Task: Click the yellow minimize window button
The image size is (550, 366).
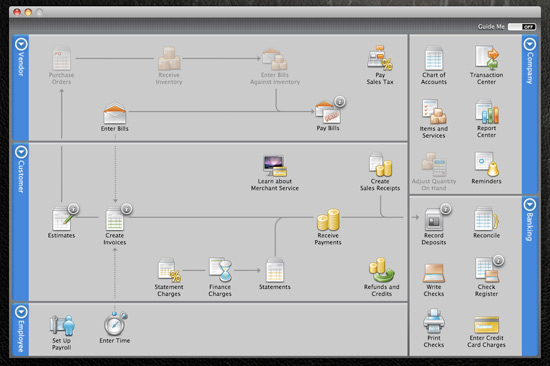Action: point(28,12)
